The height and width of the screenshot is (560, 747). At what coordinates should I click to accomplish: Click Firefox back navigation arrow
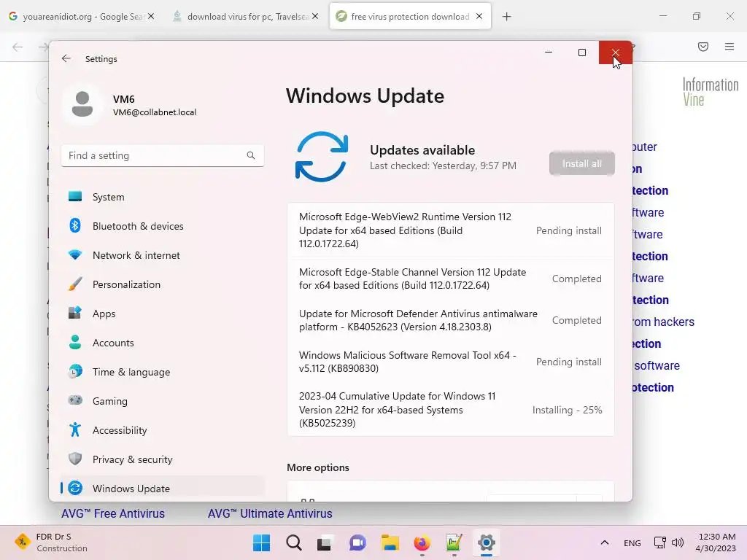point(18,47)
